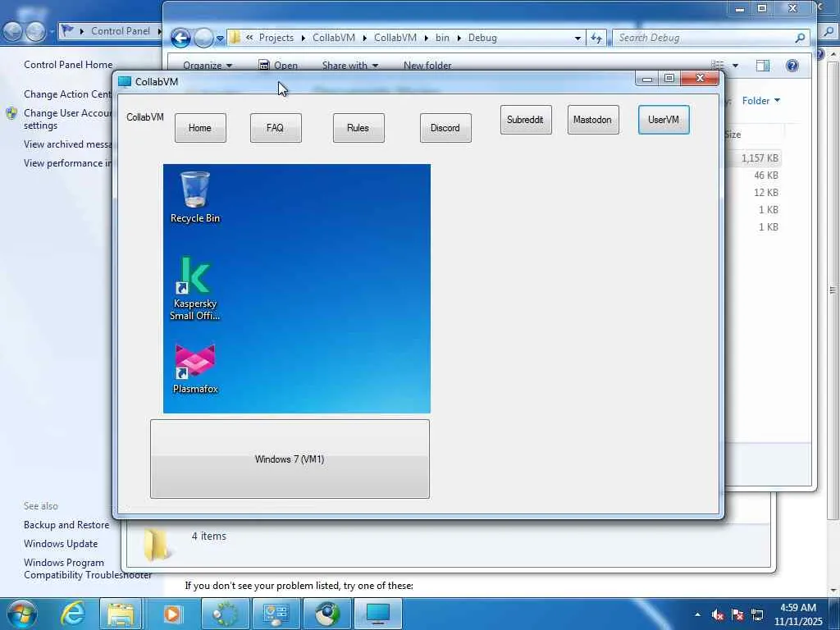Open Windows Update link

coord(61,544)
